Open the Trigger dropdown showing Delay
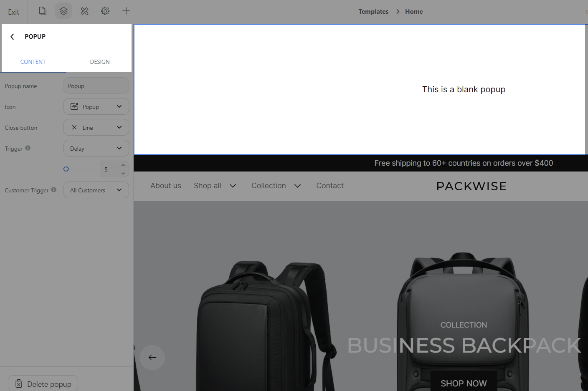Image resolution: width=588 pixels, height=391 pixels. pos(96,148)
